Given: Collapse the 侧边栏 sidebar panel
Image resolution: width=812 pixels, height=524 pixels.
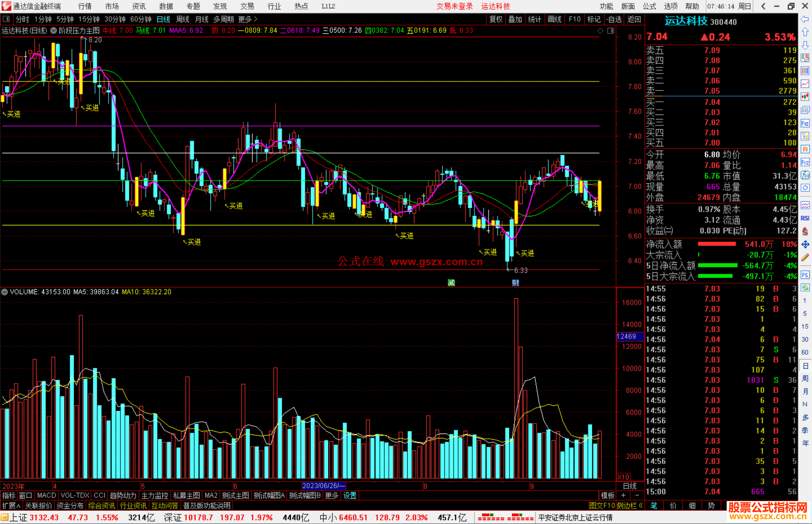Looking at the screenshot, I should coord(630,506).
